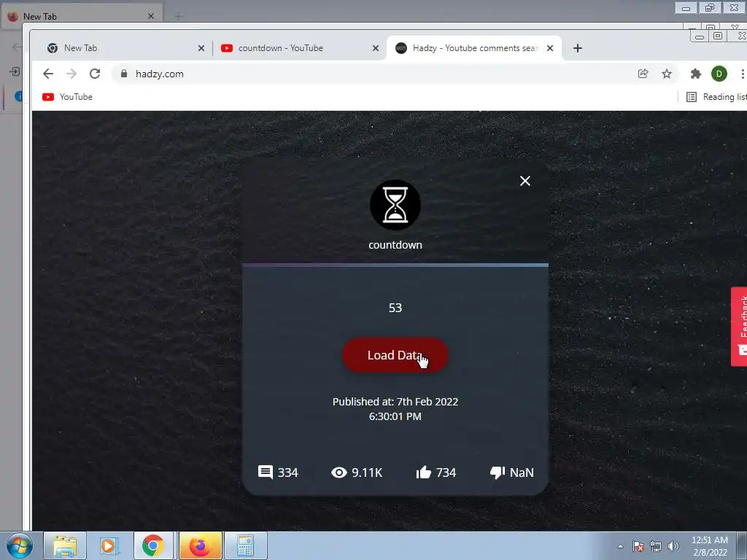Go forward in Chrome
747x560 pixels.
click(x=71, y=74)
